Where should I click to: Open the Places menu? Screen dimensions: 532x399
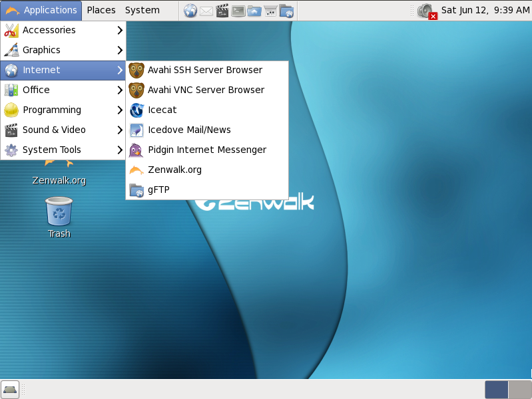[x=101, y=10]
